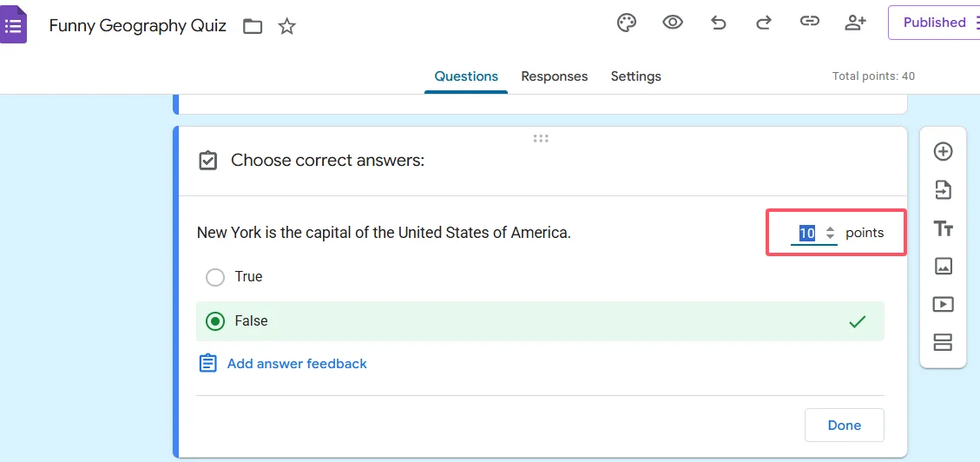The image size is (980, 462).
Task: Click the Add section icon
Action: (x=943, y=343)
